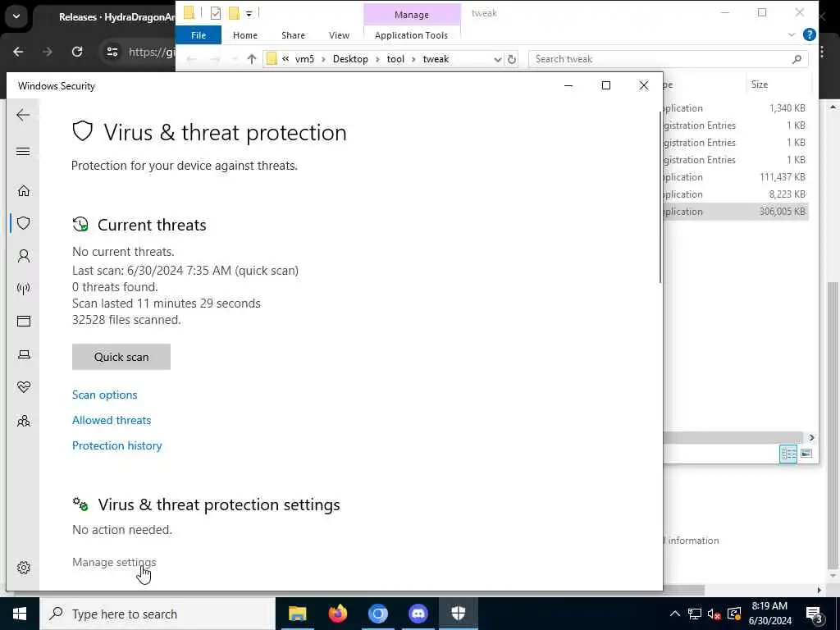Click Properties checkmark icon in Explorer title
The image size is (840, 630).
point(216,13)
